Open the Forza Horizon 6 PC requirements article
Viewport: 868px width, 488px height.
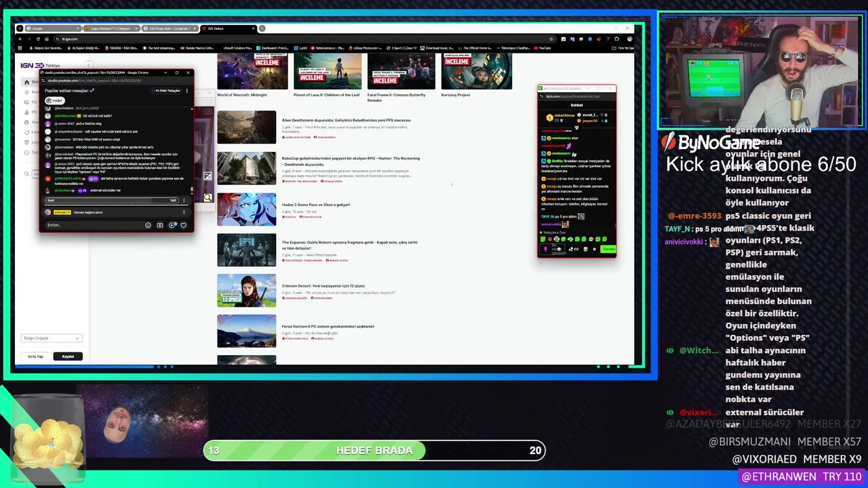pyautogui.click(x=328, y=326)
